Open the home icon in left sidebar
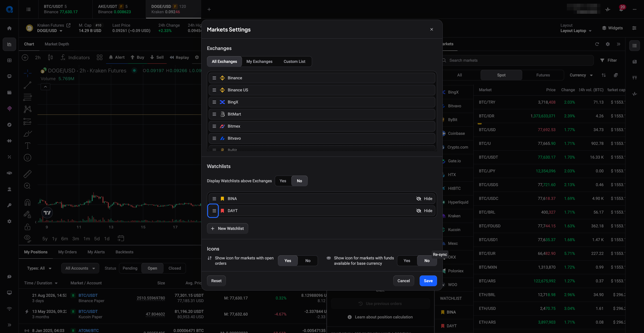 (x=9, y=28)
